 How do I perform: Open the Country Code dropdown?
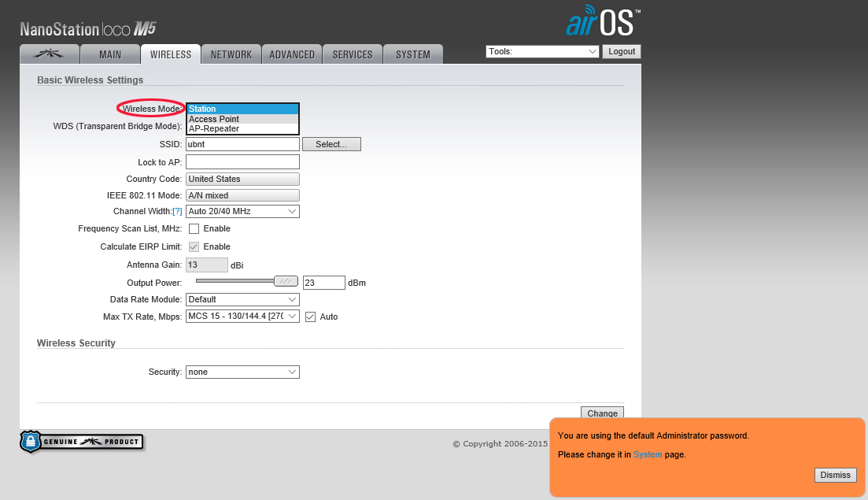(x=242, y=179)
